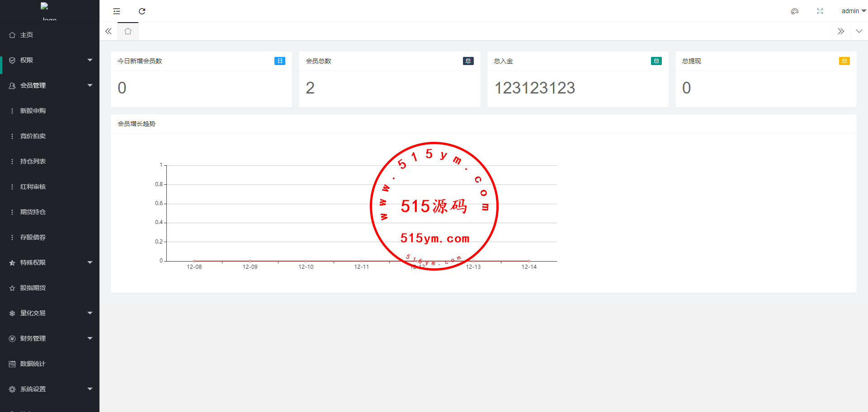This screenshot has height=412, width=868.
Task: Expand the 会员管理 sidebar menu
Action: 50,85
